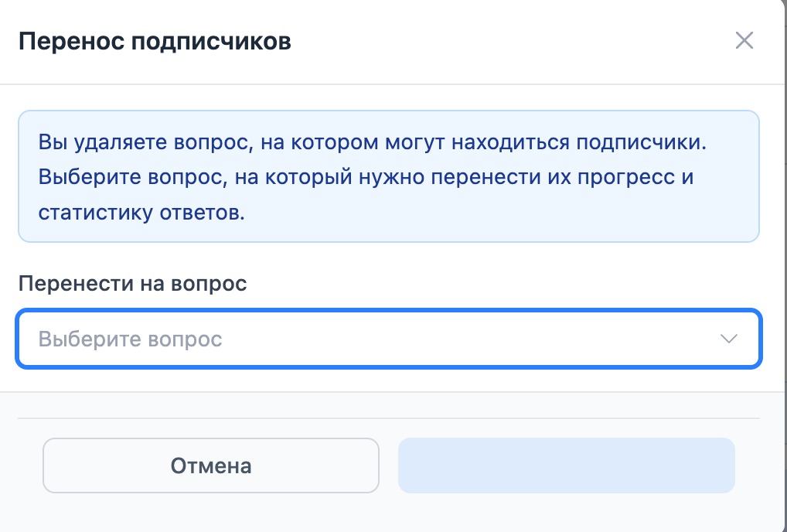Viewport: 787px width, 532px height.
Task: Click the word Перенос in dialog title
Action: tap(72, 41)
